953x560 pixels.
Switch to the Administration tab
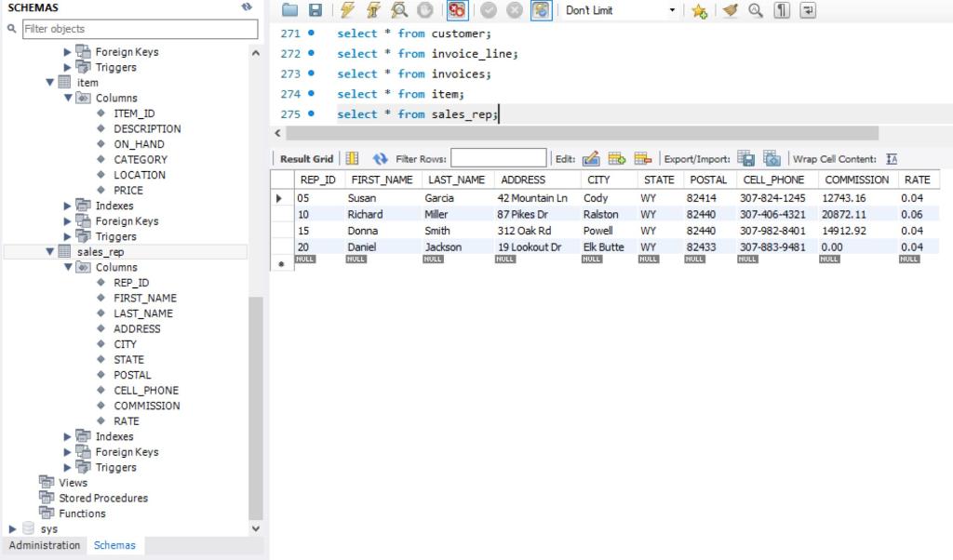[43, 546]
